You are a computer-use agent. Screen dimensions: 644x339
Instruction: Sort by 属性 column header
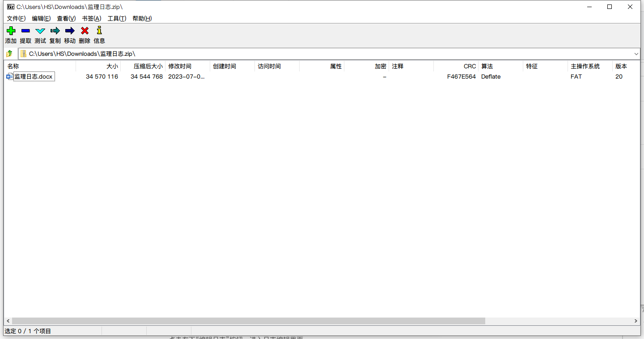(x=322, y=66)
